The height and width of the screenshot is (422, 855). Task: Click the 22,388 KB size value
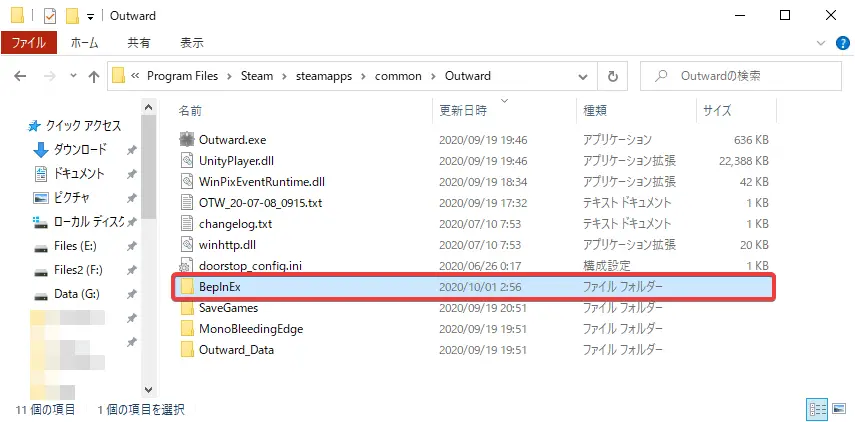point(744,161)
